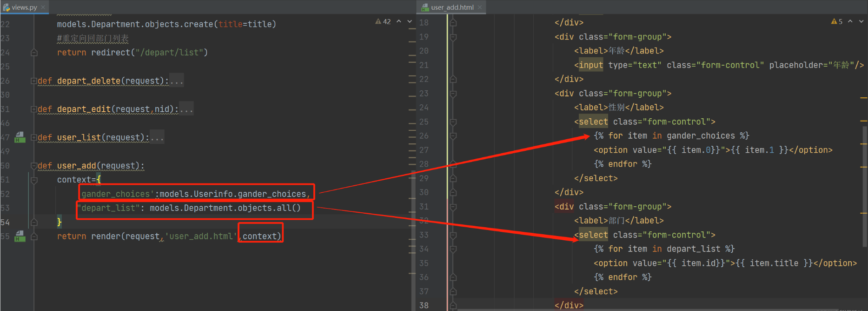The image size is (868, 311).
Task: Click line number 54 in views.py gutter
Action: [x=5, y=222]
